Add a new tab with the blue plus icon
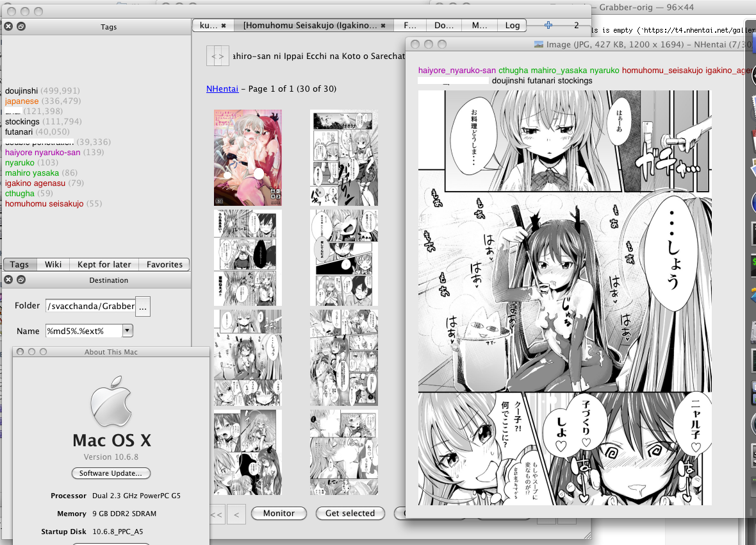This screenshot has width=756, height=545. tap(548, 25)
